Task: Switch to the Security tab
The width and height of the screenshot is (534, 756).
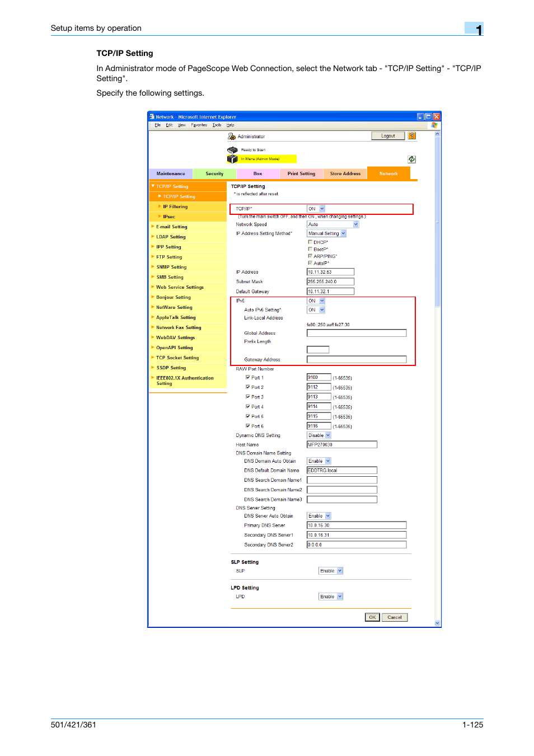Action: coord(214,174)
